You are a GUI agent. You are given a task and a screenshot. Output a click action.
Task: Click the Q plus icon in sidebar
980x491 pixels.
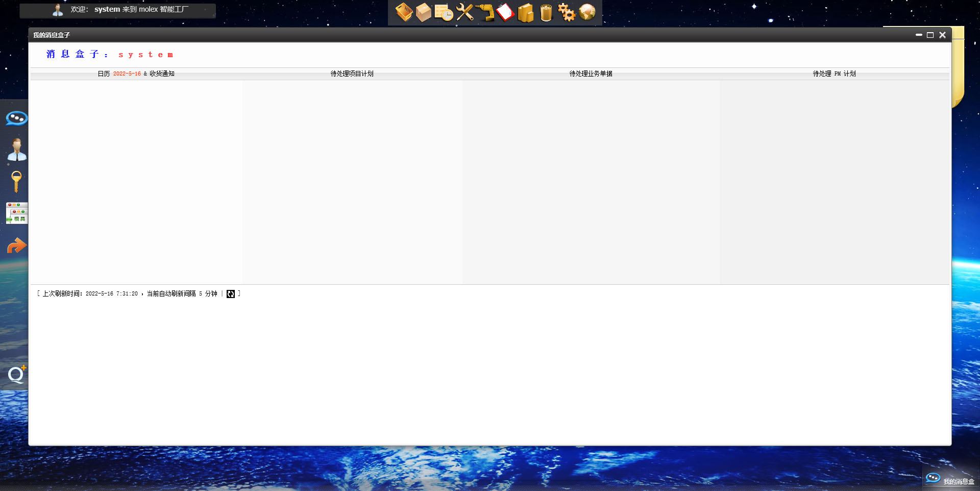(x=17, y=375)
